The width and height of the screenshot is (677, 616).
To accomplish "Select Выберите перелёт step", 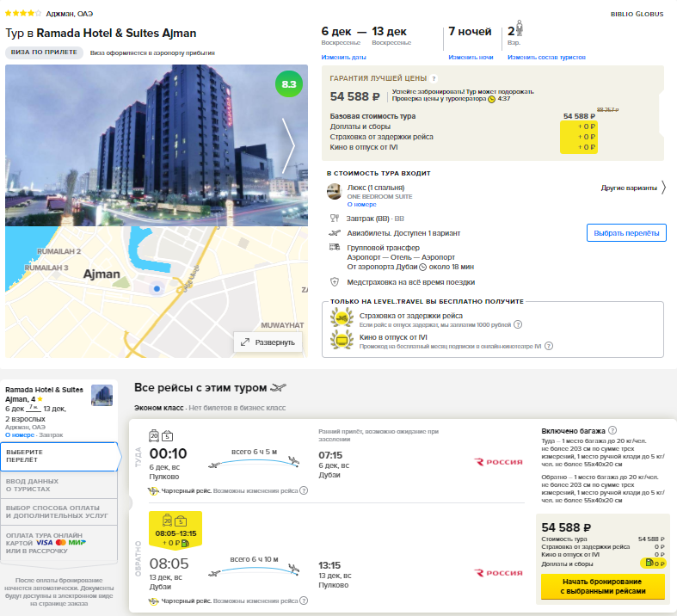I will pos(59,456).
